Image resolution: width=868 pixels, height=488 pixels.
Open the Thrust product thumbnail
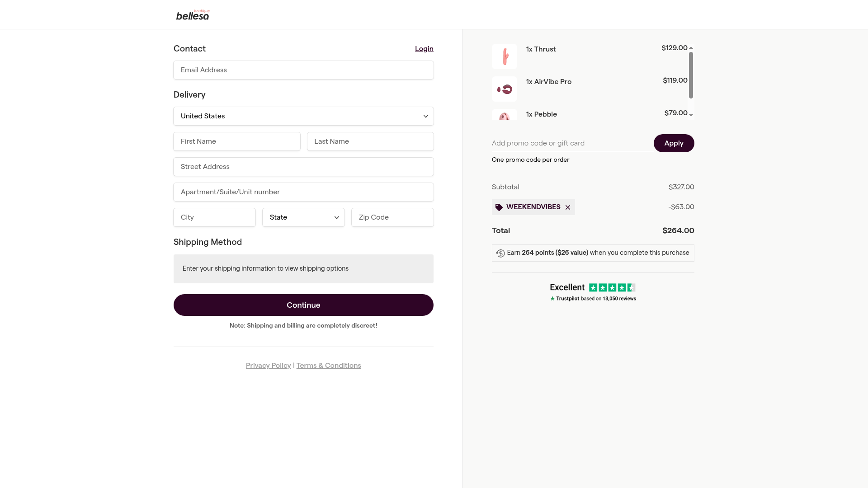click(505, 56)
